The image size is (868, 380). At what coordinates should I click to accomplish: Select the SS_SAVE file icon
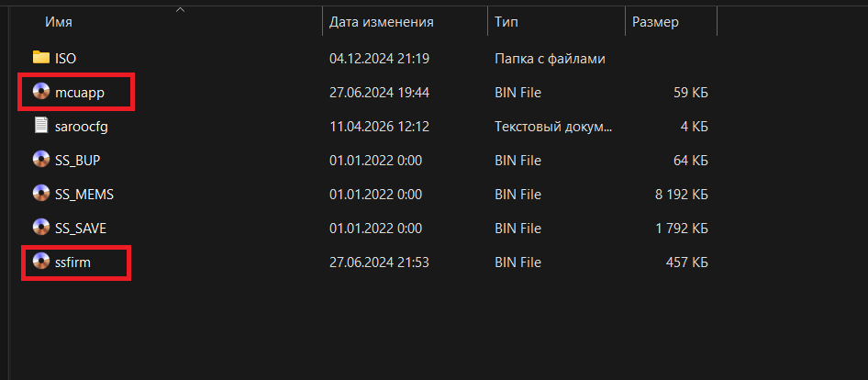[x=41, y=228]
